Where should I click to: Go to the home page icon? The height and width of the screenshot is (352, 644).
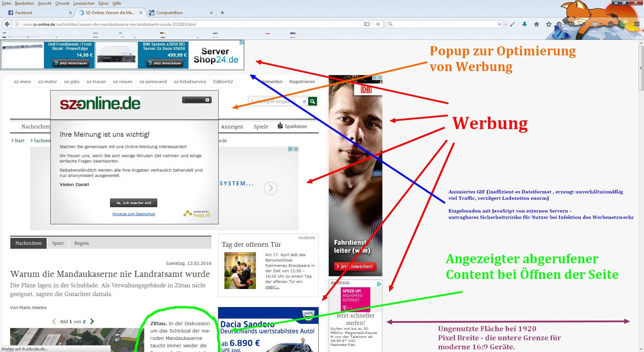tap(537, 24)
